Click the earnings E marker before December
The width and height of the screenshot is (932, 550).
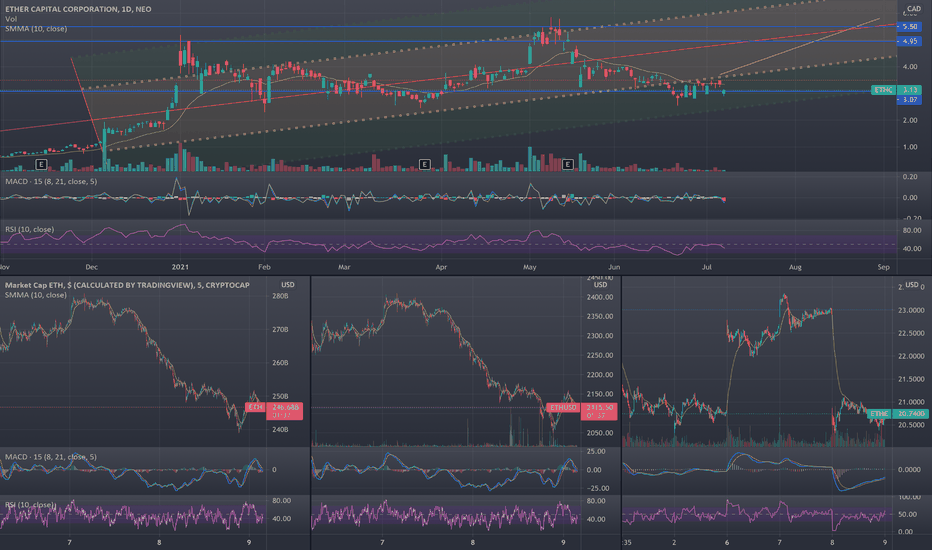pyautogui.click(x=41, y=164)
